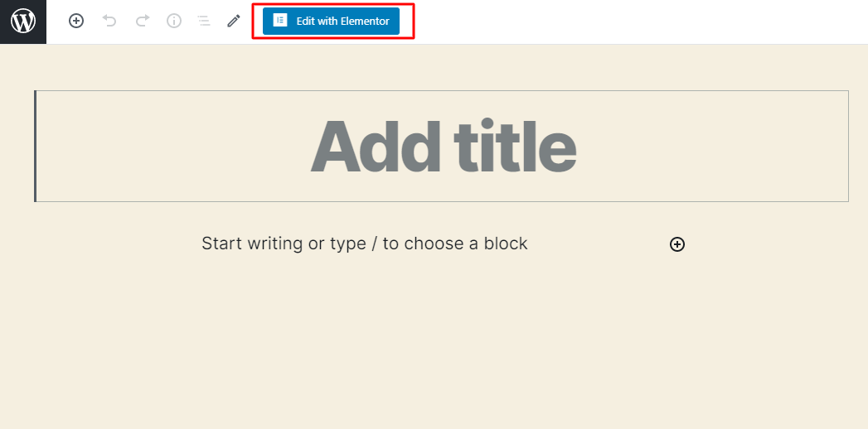Screen dimensions: 868x429
Task: Click the 'Start writing or type /' paragraph
Action: 364,243
